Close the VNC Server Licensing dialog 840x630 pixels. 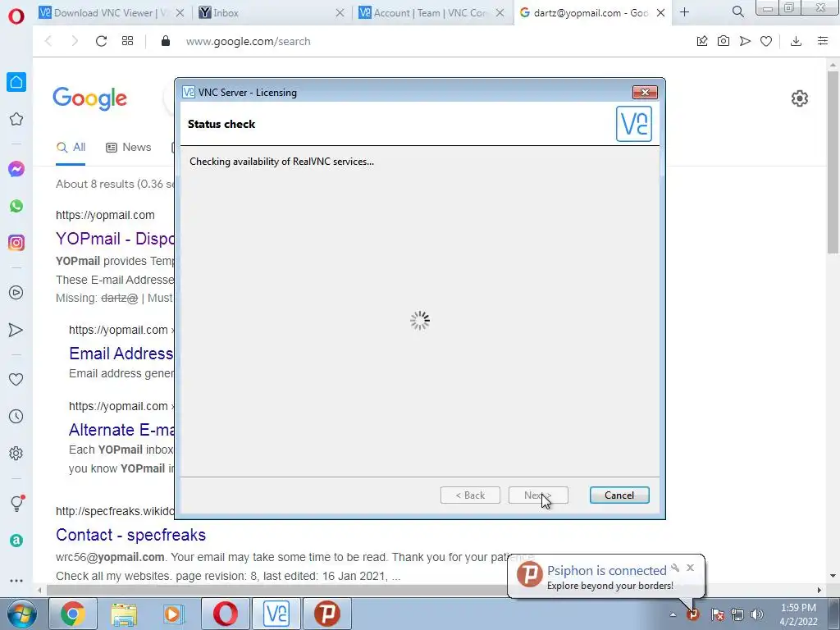coord(645,92)
